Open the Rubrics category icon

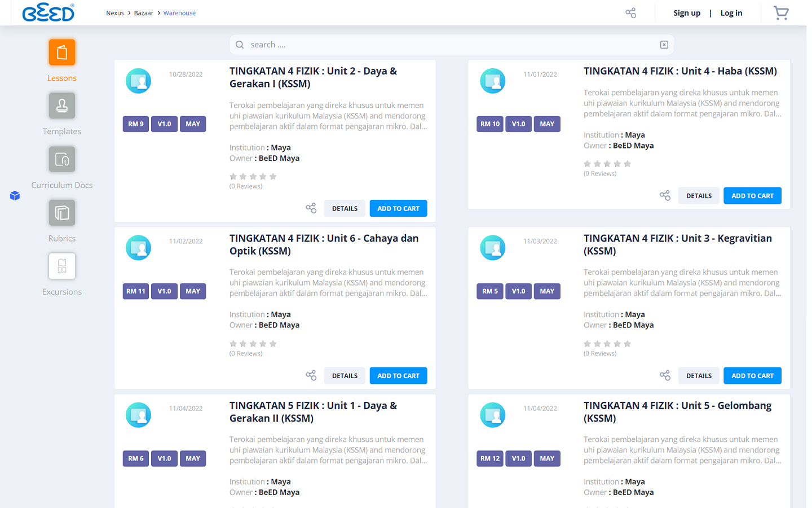[62, 213]
